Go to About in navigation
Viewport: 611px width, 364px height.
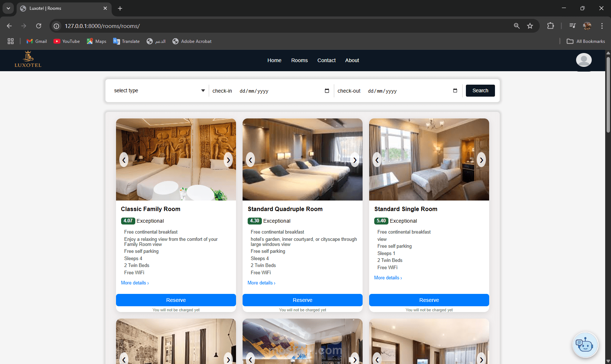(352, 60)
